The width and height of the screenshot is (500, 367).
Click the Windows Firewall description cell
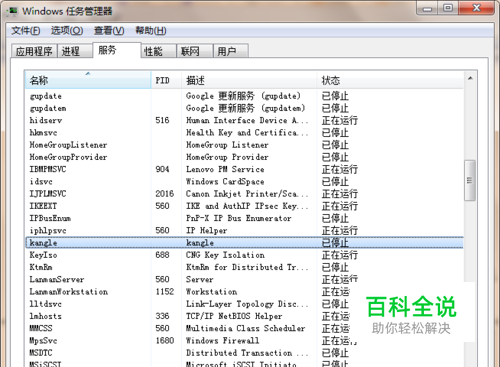point(222,340)
